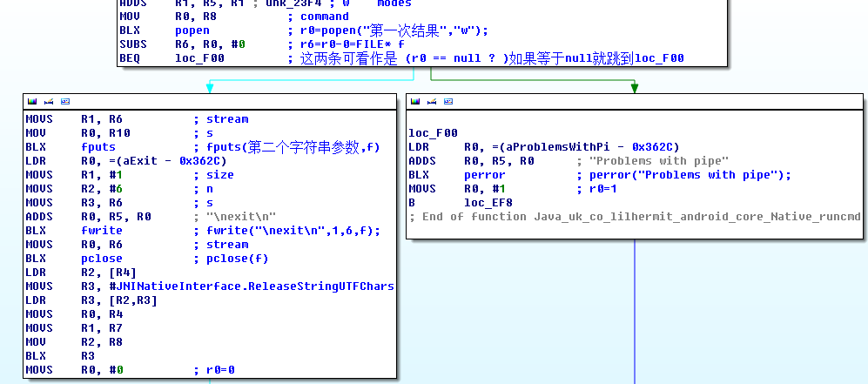
Task: Select the perror function name
Action: click(x=485, y=175)
